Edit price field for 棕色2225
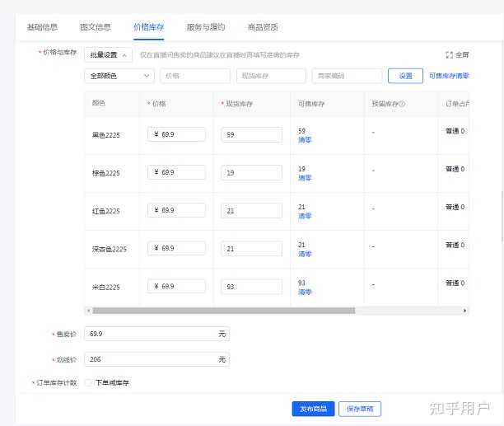 176,172
